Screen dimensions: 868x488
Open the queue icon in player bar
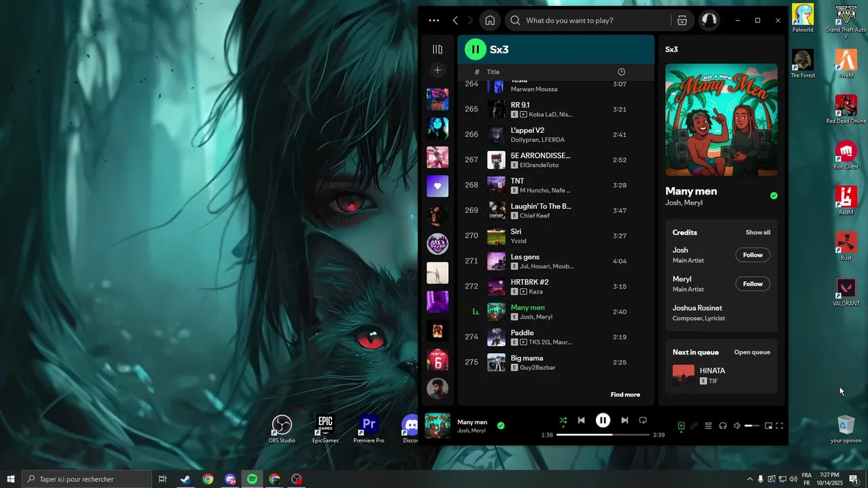pos(708,426)
